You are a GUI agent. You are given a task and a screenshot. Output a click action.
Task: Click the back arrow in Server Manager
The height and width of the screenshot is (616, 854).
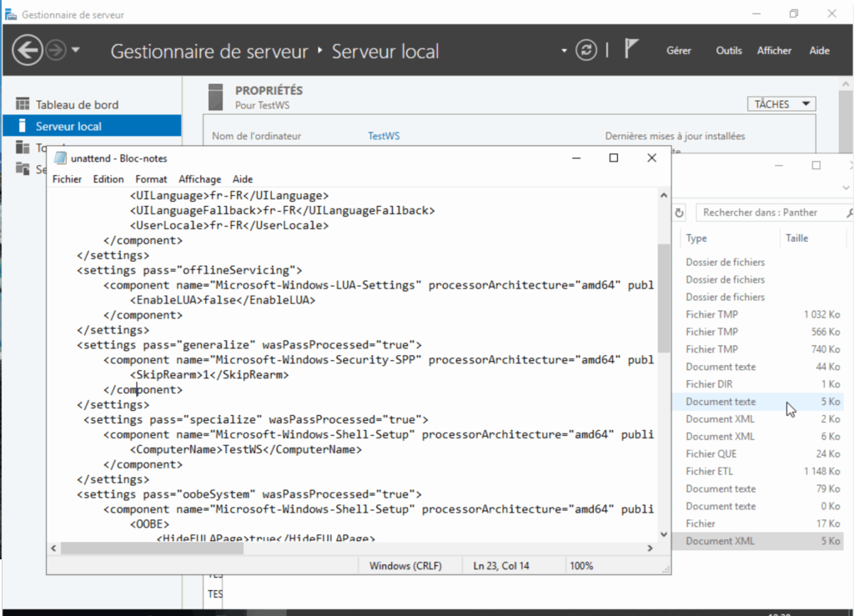click(28, 50)
